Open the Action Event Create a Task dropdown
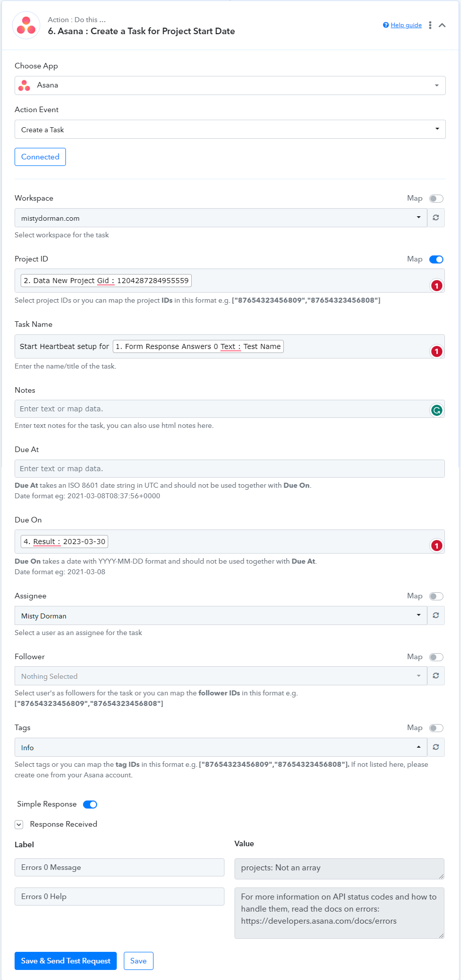Screen dimensions: 461x980 pos(230,129)
